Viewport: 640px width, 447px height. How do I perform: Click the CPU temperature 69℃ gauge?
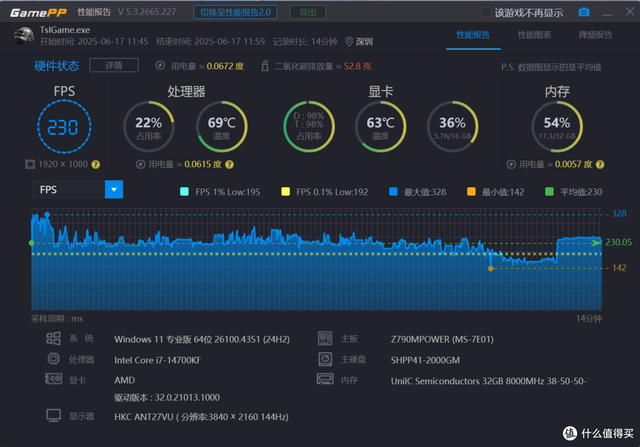coord(222,127)
